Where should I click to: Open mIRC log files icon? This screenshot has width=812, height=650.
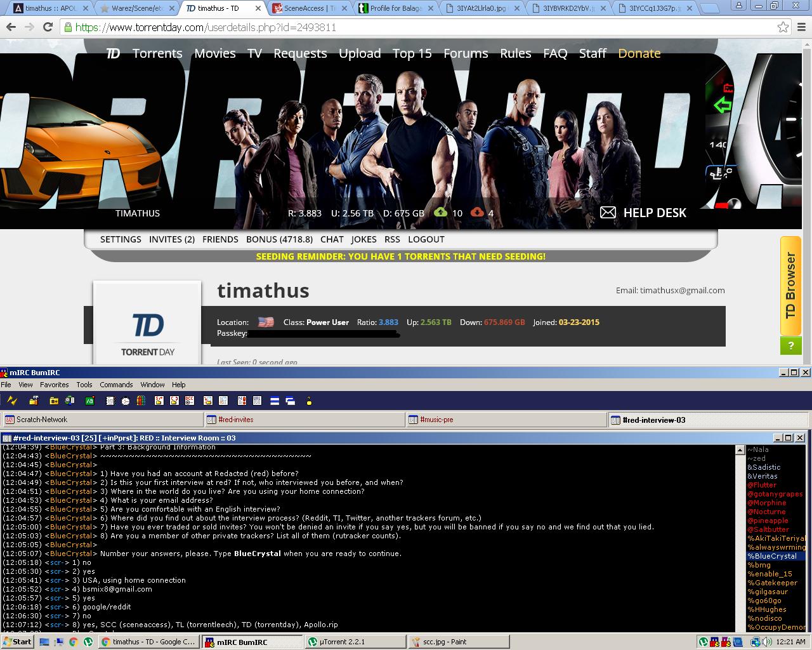coord(223,401)
